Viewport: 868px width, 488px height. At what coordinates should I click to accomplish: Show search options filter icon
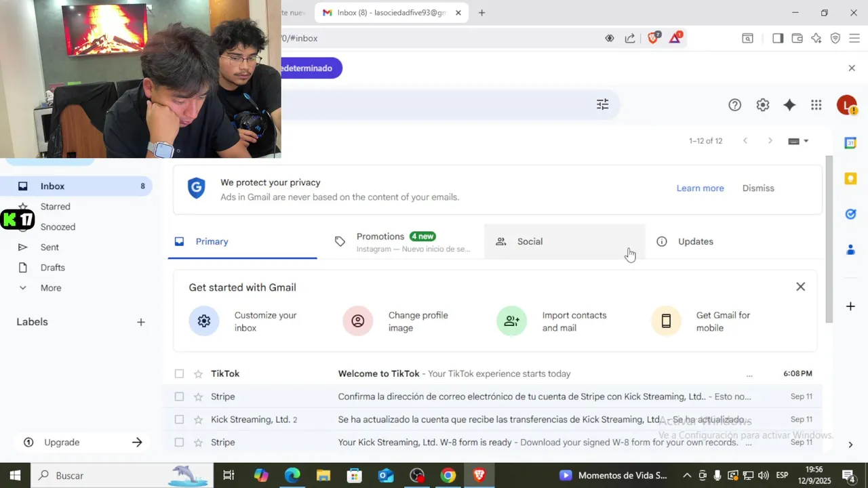pyautogui.click(x=603, y=104)
